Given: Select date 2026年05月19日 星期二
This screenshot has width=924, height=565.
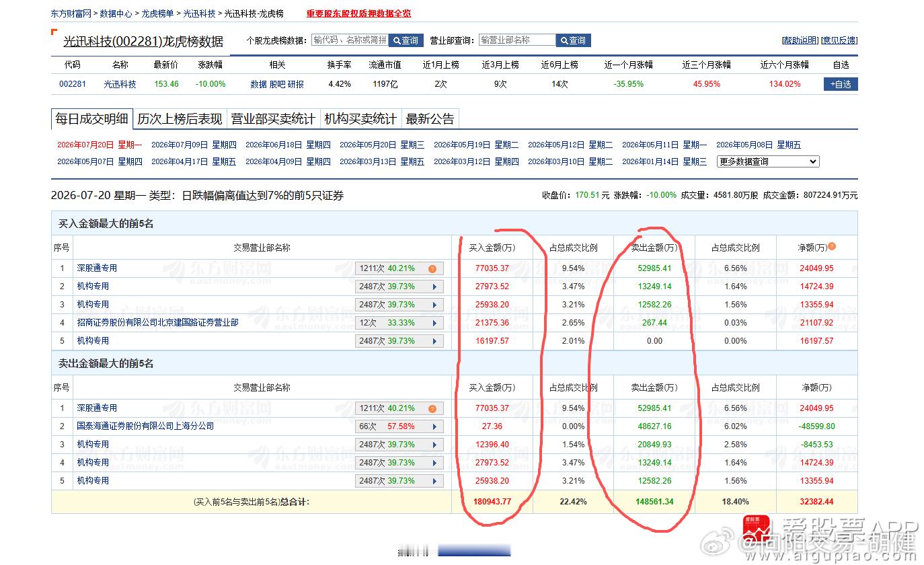Looking at the screenshot, I should click(476, 145).
